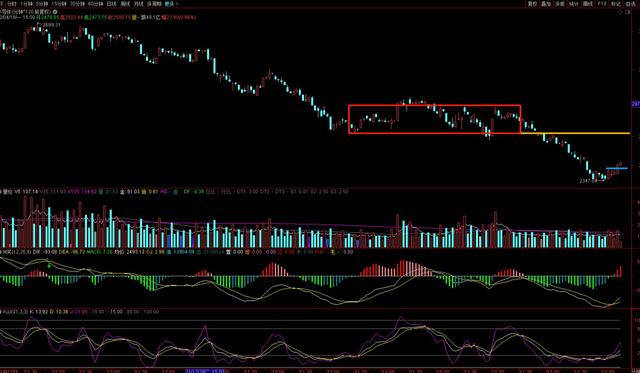This screenshot has width=640, height=373.
Task: Open the 多股 multi-stock view
Action: click(560, 4)
